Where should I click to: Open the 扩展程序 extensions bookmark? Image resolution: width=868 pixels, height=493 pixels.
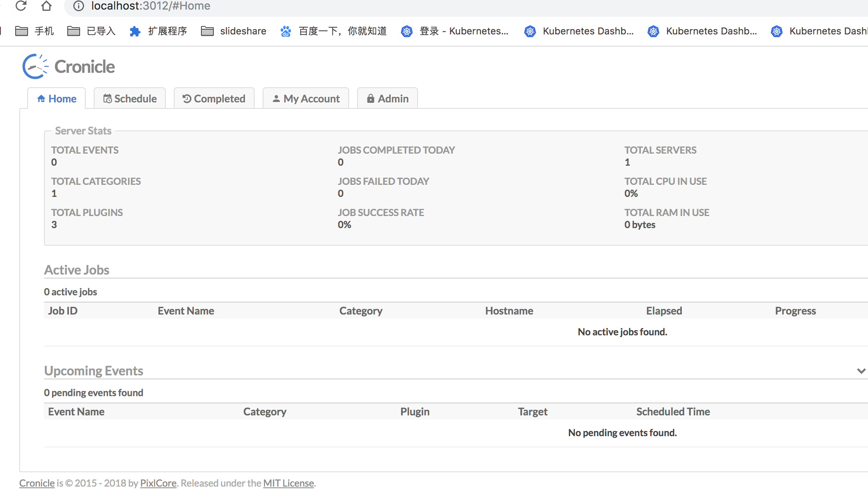[158, 31]
